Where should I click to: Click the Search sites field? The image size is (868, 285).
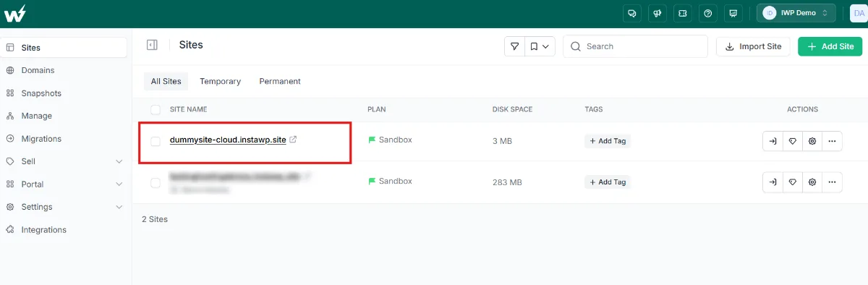[635, 46]
